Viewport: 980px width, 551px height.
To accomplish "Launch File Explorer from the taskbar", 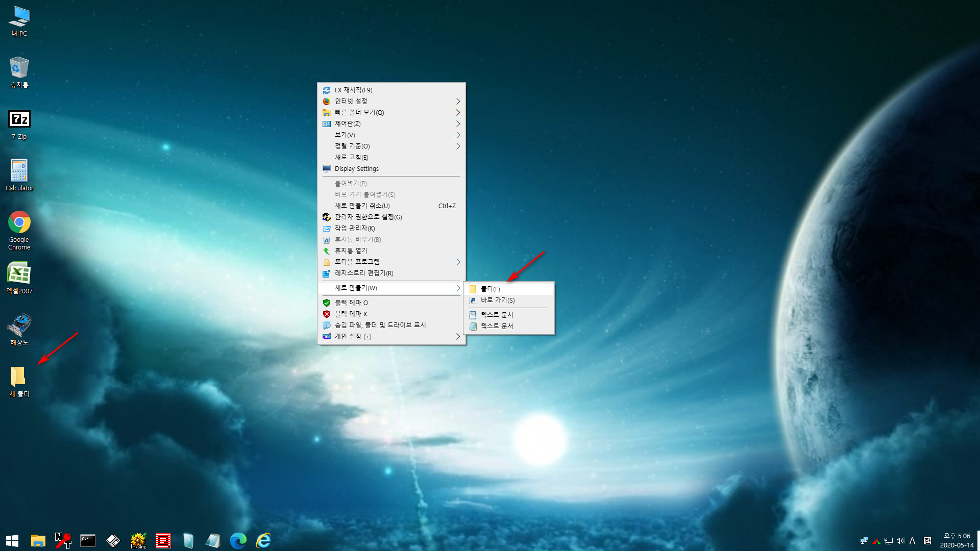I will [38, 540].
